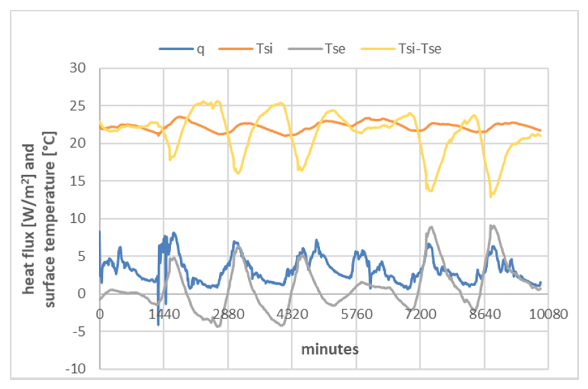Click the 4320 x-axis tick label
The width and height of the screenshot is (588, 389).
pyautogui.click(x=292, y=315)
